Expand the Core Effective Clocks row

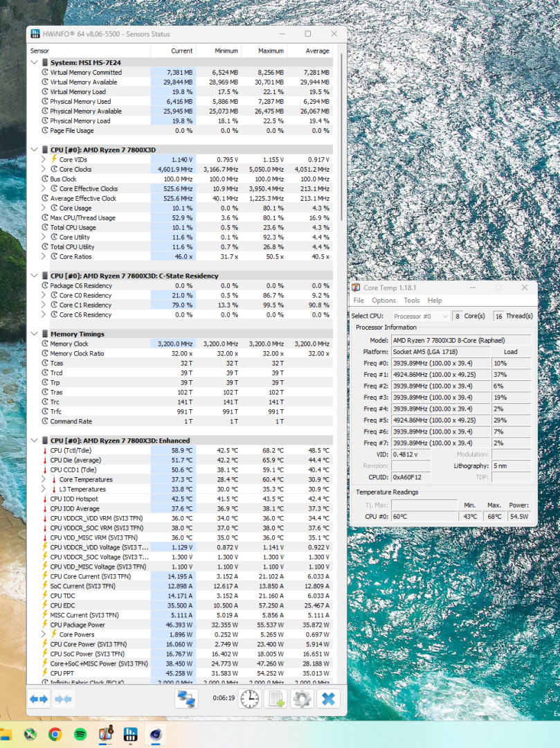click(x=44, y=188)
